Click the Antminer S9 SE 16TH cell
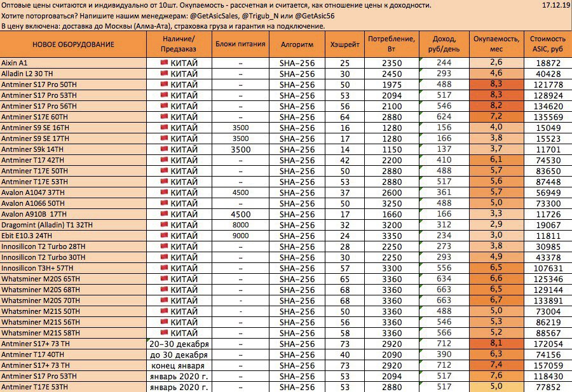Screen dimensions: 572x392 73,128
